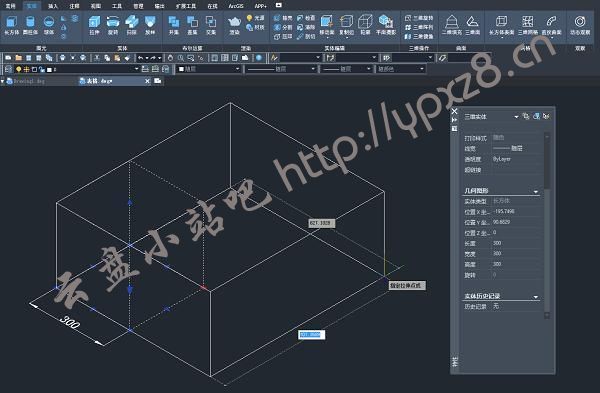Screen dimensions: 600x393
Task: Click the Loft (放样) tool
Action: 150,25
